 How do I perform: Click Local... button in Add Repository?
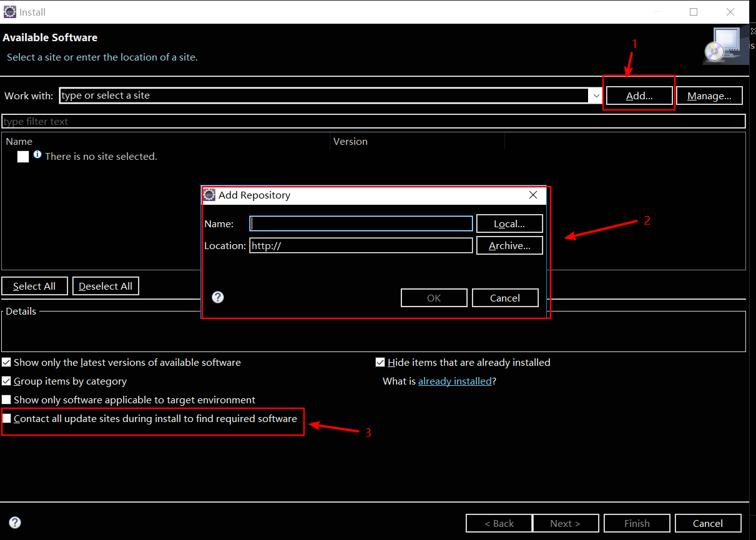(x=509, y=223)
